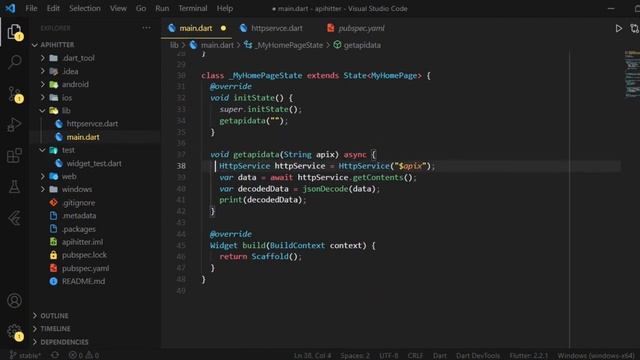Screen dimensions: 640x360
Task: Open the .metadata file
Action: coord(79,216)
